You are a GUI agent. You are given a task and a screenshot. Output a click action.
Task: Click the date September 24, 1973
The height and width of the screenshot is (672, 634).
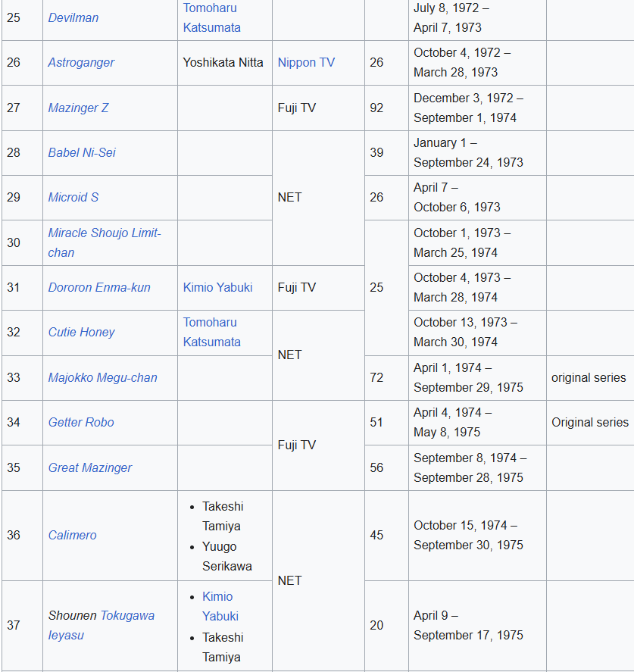coord(468,162)
